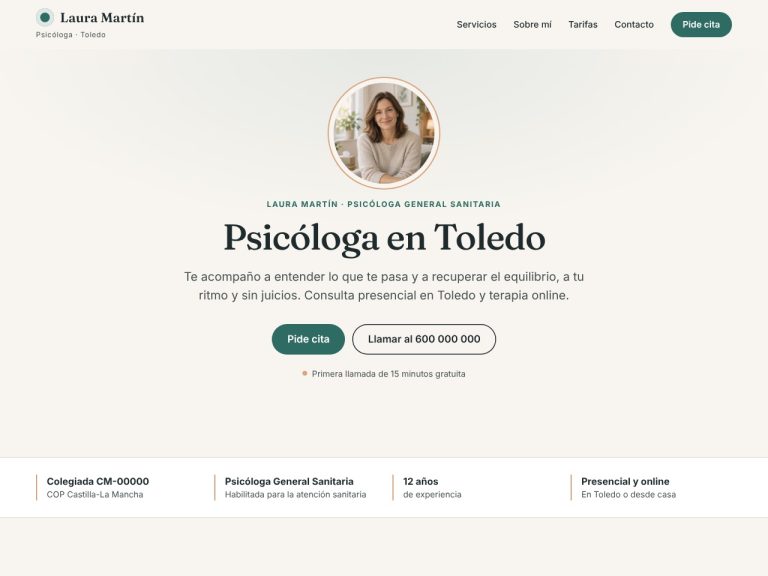Click the Laura Martín site title
This screenshot has height=576, width=768.
[102, 18]
